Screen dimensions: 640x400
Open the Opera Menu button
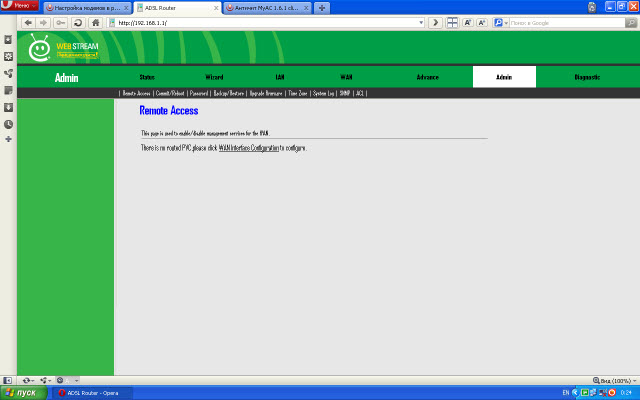(x=19, y=7)
